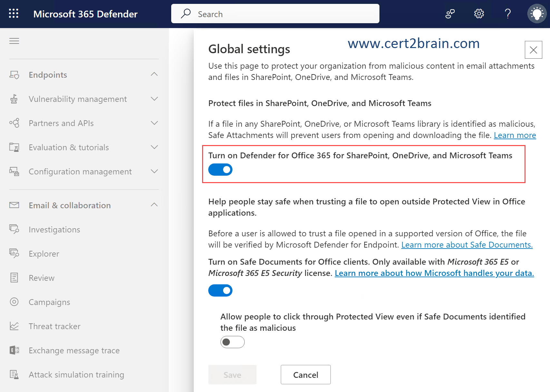This screenshot has height=392, width=550.
Task: Open the account lightbulb avatar
Action: coord(537,14)
